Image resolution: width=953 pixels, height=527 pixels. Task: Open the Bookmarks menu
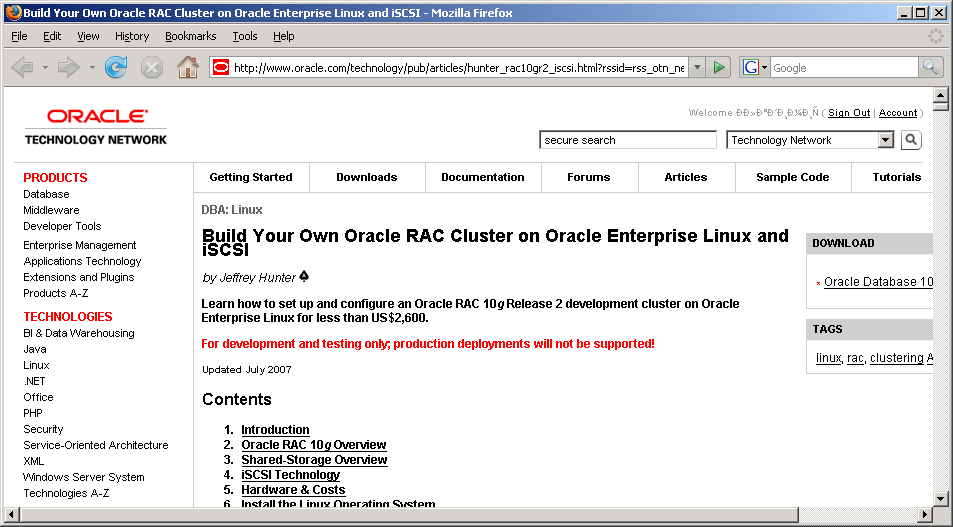pos(190,36)
